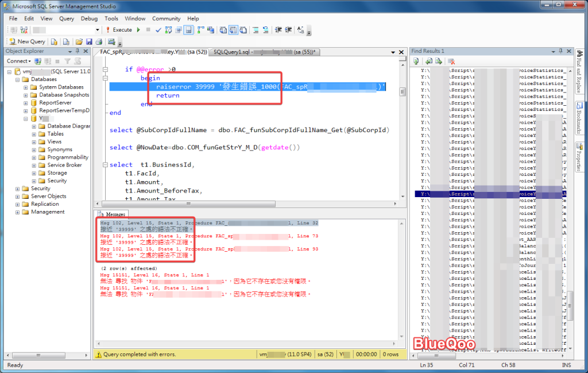
Task: Open a file with the folder icon
Action: (78, 41)
